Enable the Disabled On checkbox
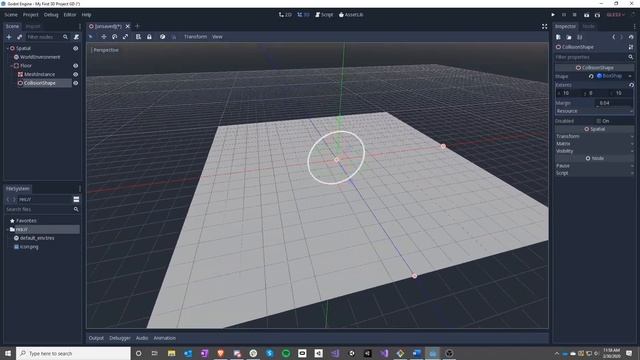 click(598, 121)
